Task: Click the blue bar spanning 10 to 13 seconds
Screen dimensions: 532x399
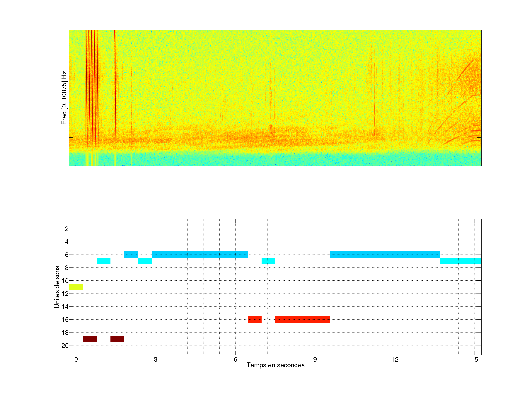Action: pyautogui.click(x=385, y=255)
